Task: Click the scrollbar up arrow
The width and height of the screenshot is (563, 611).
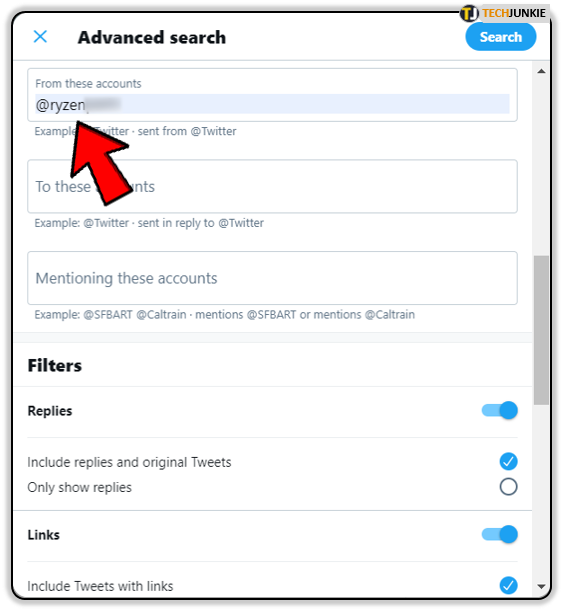Action: 541,71
